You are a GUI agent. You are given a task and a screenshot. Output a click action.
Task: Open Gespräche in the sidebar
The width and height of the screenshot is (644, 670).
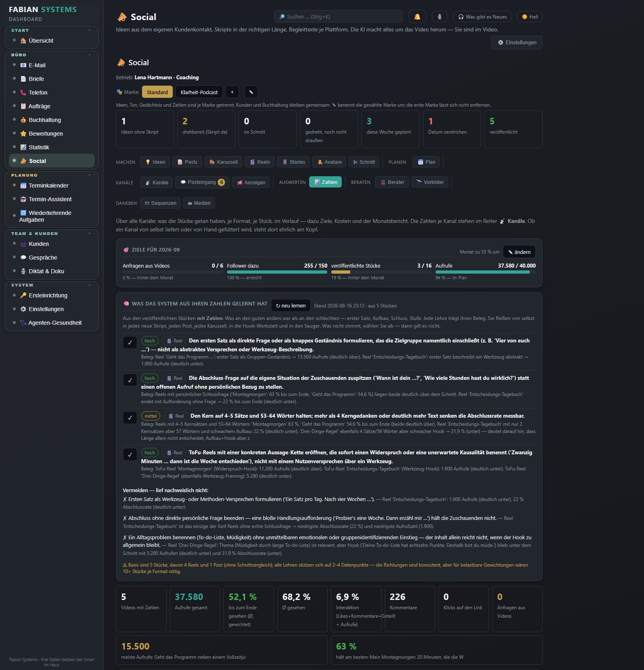pos(52,258)
